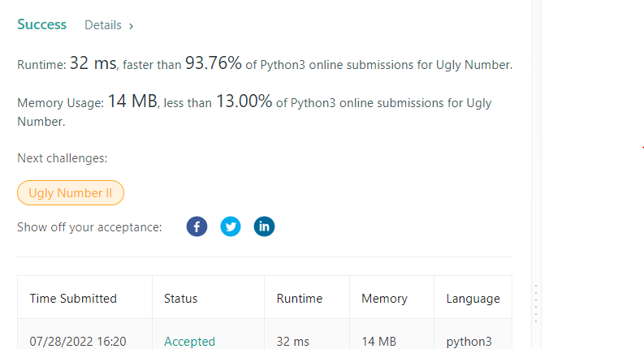Click the chevron arrow beside Details
Image resolution: width=644 pixels, height=349 pixels.
[132, 26]
